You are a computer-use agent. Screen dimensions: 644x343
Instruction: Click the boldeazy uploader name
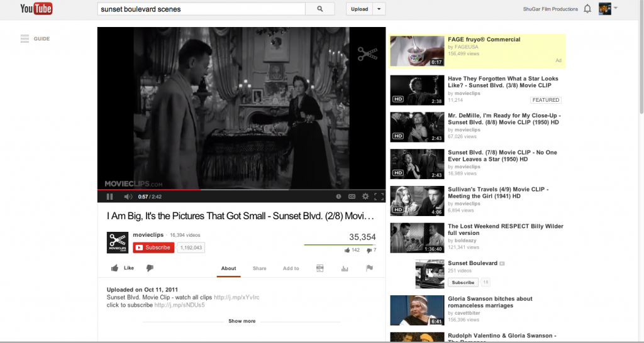click(x=465, y=241)
